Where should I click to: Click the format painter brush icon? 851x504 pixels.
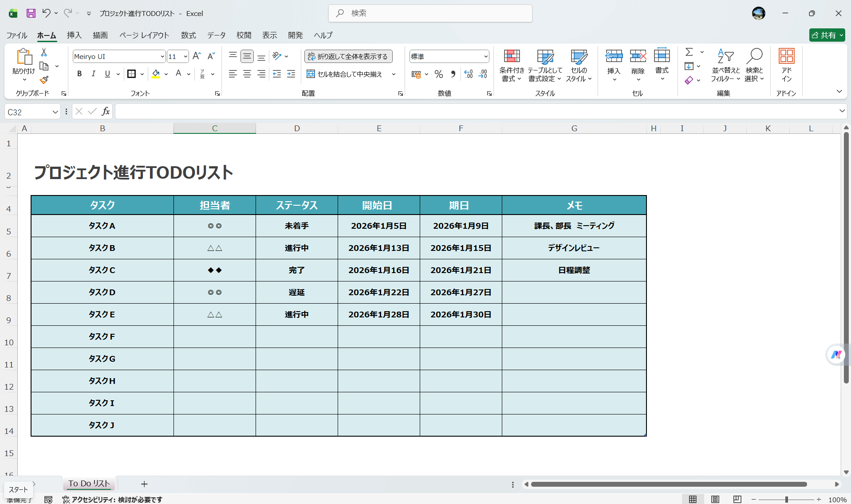(x=44, y=80)
